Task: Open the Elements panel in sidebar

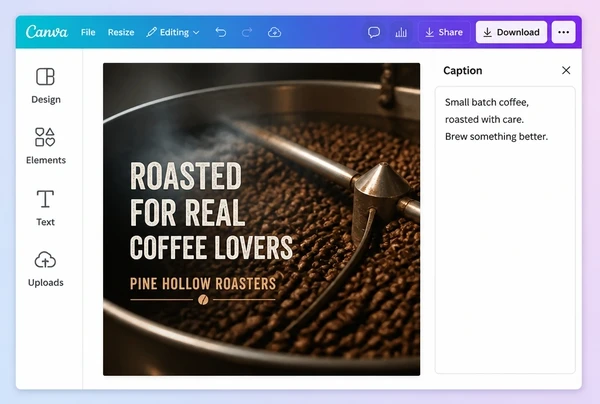Action: pos(46,146)
